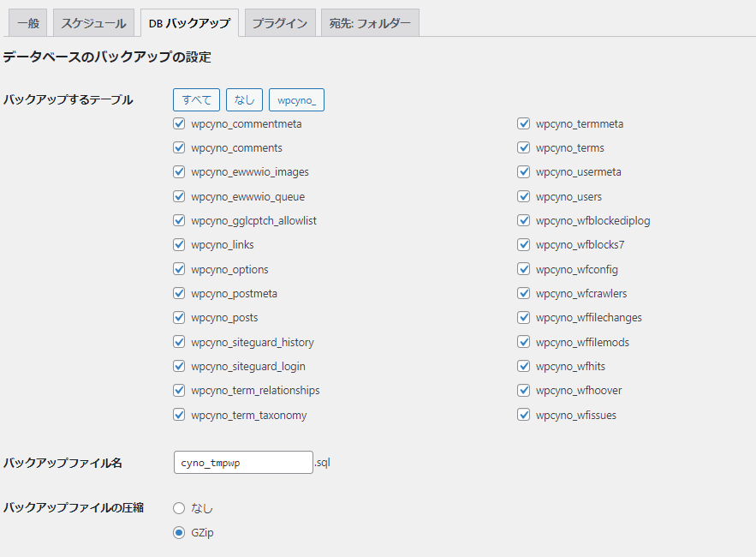Go to the プラグイン tab
This screenshot has height=557, width=756.
point(280,22)
